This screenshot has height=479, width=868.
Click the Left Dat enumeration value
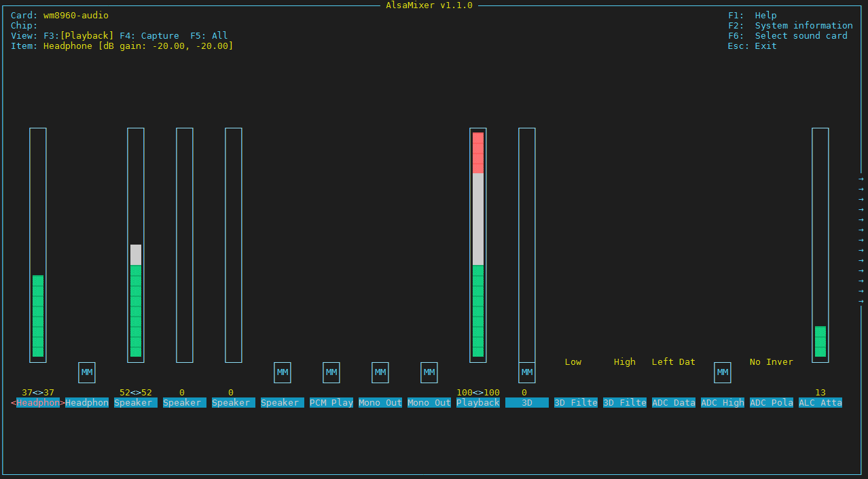pyautogui.click(x=674, y=362)
